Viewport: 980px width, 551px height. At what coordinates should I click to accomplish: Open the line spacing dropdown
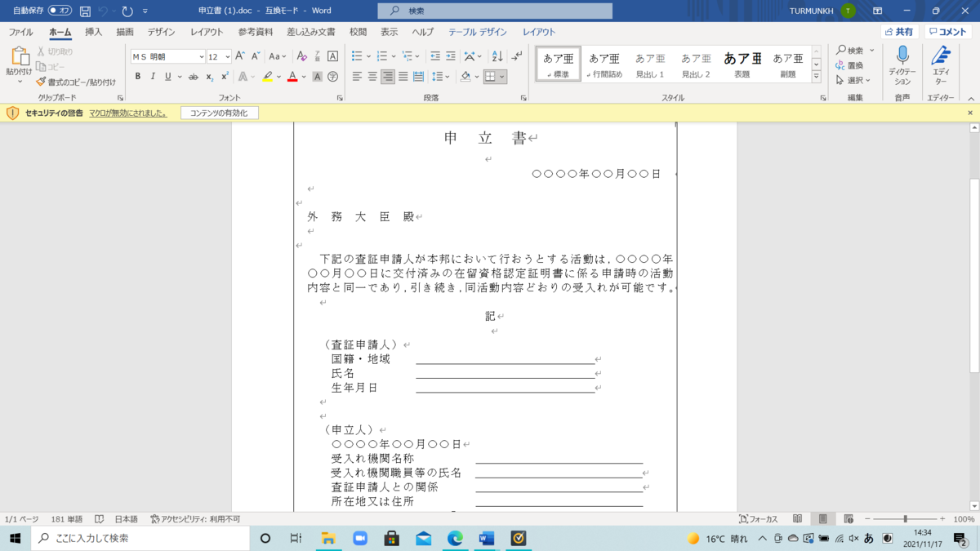point(448,77)
